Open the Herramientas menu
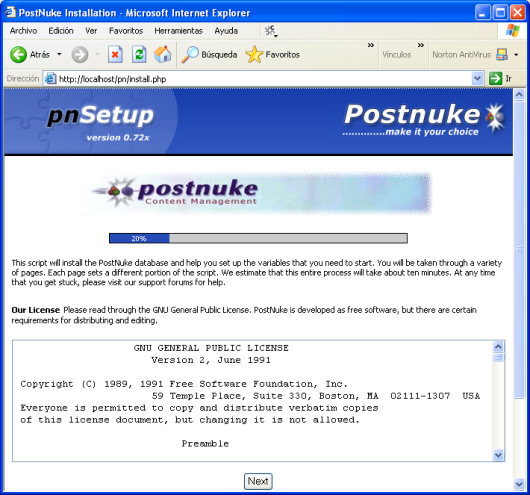Viewport: 530px width, 495px height. point(178,31)
